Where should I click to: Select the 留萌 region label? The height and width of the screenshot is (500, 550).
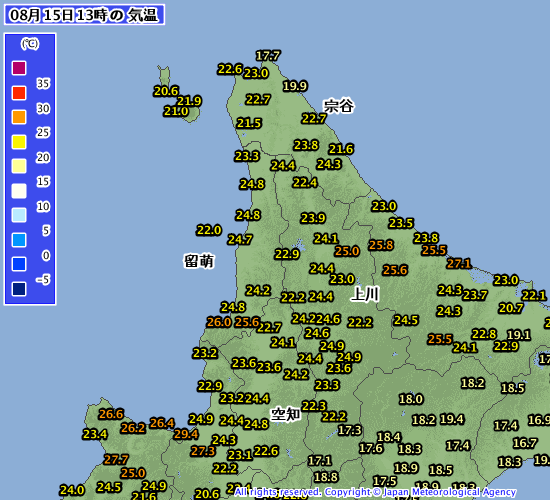tap(199, 261)
